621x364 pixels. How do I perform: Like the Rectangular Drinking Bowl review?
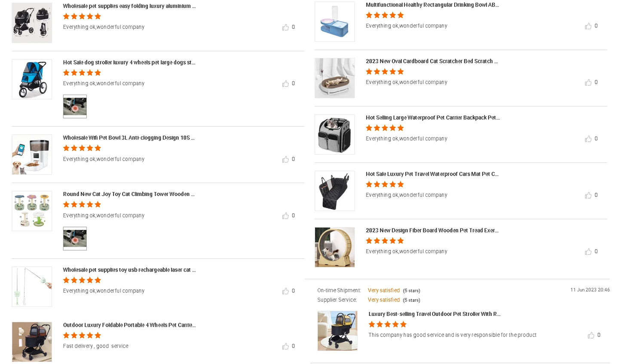pos(588,26)
